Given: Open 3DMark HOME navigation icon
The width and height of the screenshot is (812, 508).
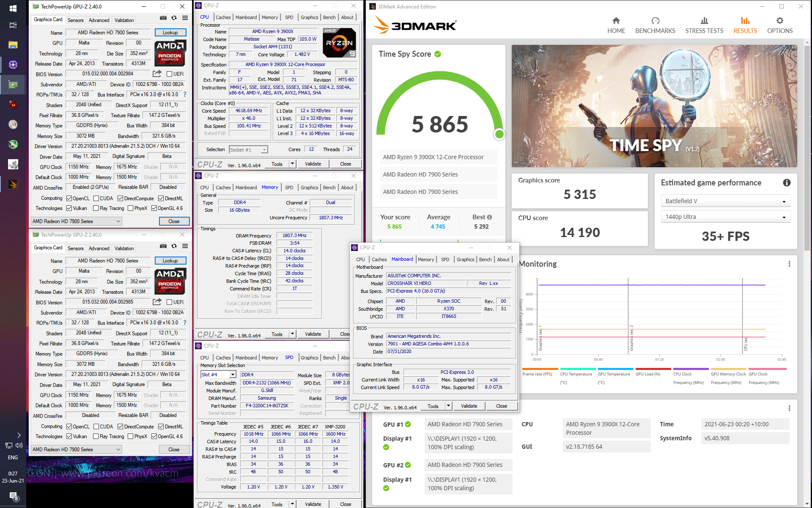Looking at the screenshot, I should point(616,20).
